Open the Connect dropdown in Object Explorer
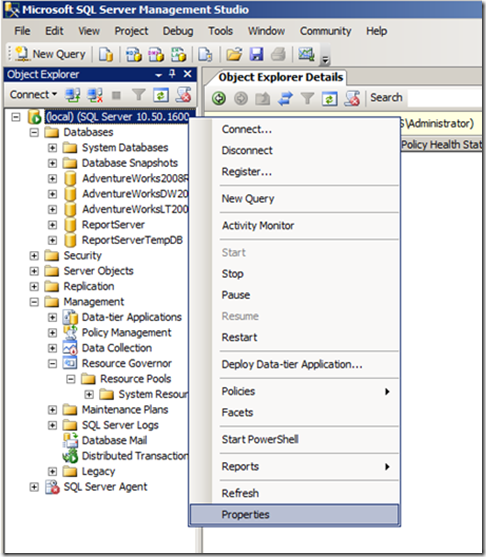 [33, 94]
